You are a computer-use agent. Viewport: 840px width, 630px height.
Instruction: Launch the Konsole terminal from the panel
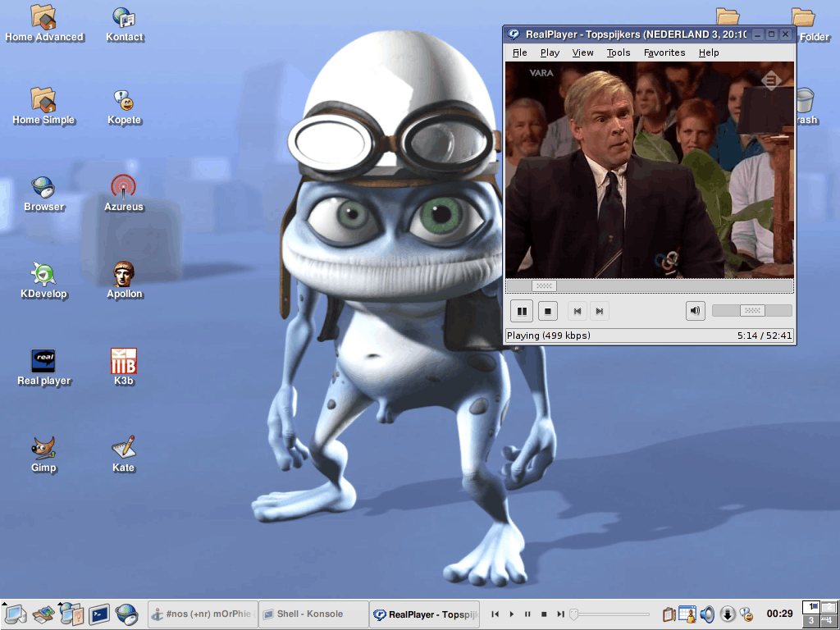(99, 614)
